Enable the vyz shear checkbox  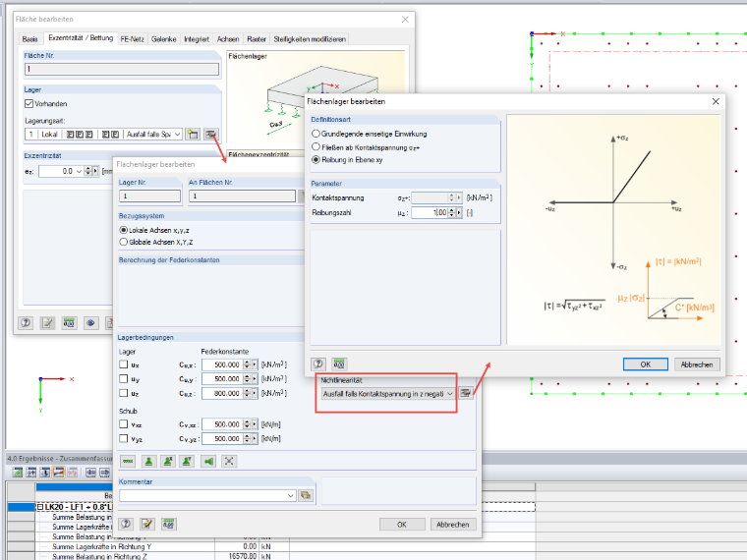tap(124, 438)
